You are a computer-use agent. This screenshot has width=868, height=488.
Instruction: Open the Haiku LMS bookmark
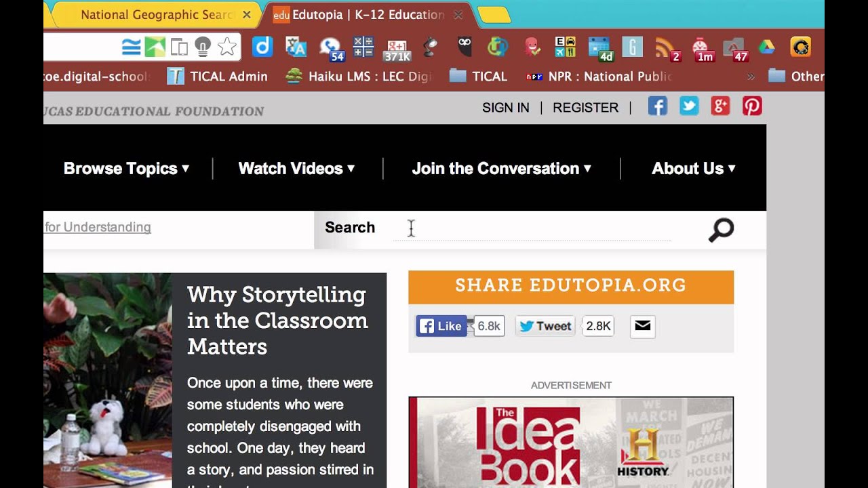pyautogui.click(x=359, y=77)
